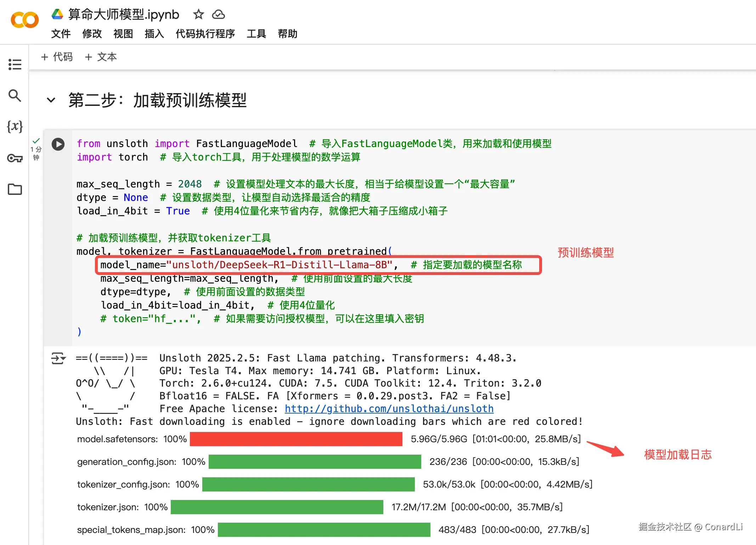Open the 代码执行程序 menu
This screenshot has width=756, height=545.
[205, 34]
